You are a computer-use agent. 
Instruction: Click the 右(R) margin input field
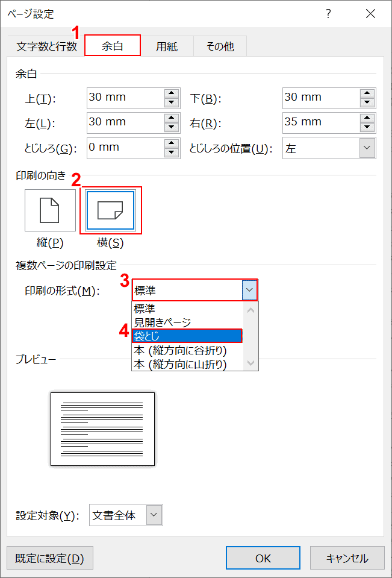click(321, 123)
